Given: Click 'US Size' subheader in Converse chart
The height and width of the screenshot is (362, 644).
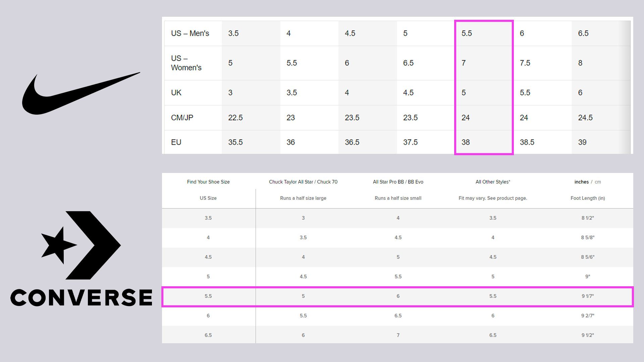Looking at the screenshot, I should tap(208, 198).
